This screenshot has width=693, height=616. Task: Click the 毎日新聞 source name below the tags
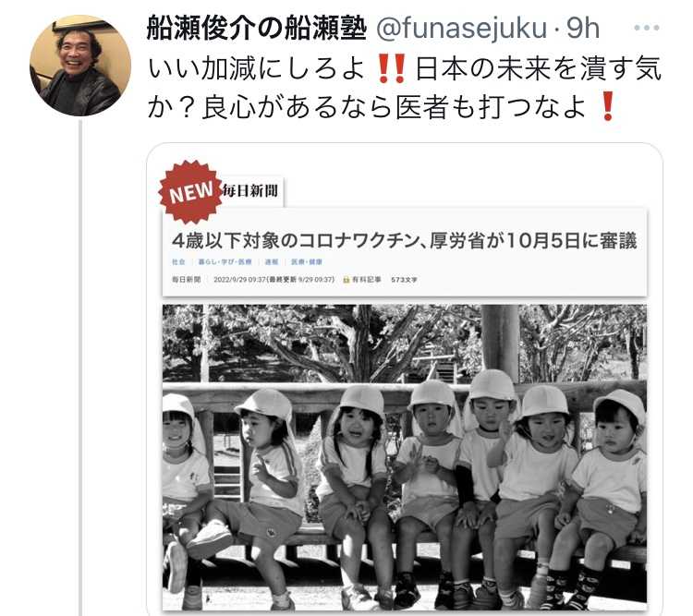click(186, 279)
